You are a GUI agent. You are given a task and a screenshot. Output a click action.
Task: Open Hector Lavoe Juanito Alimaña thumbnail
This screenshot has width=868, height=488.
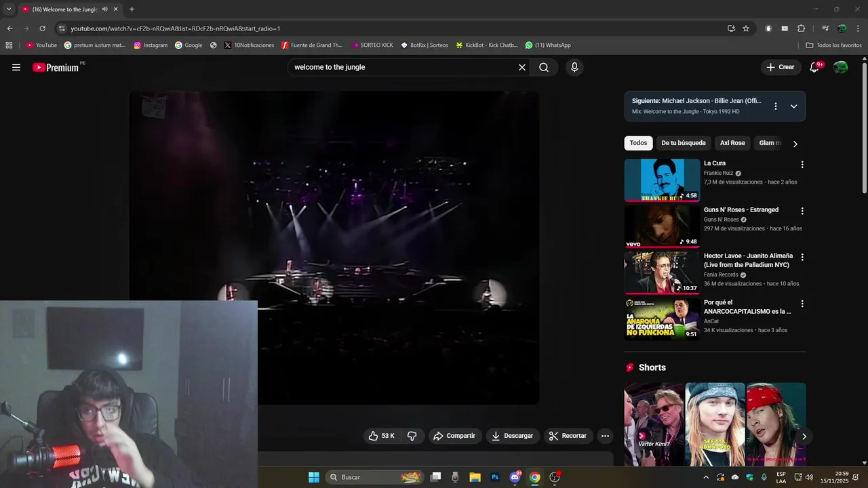662,272
